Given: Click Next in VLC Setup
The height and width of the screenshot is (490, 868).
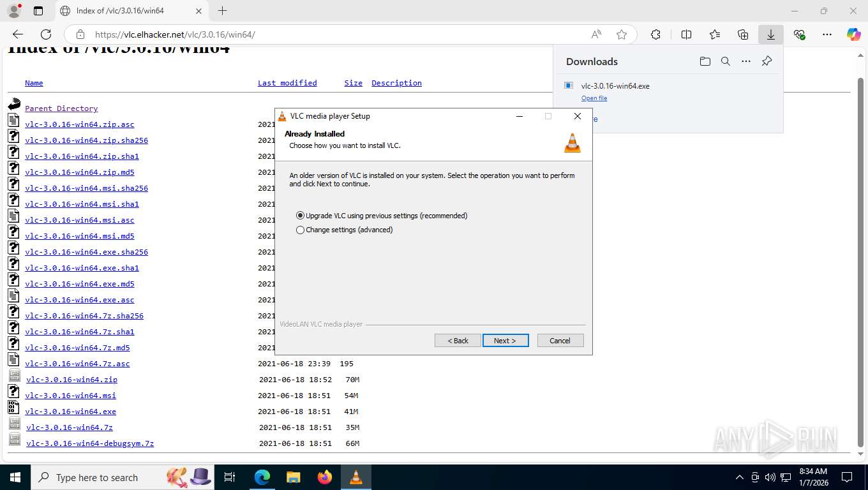Looking at the screenshot, I should click(505, 341).
